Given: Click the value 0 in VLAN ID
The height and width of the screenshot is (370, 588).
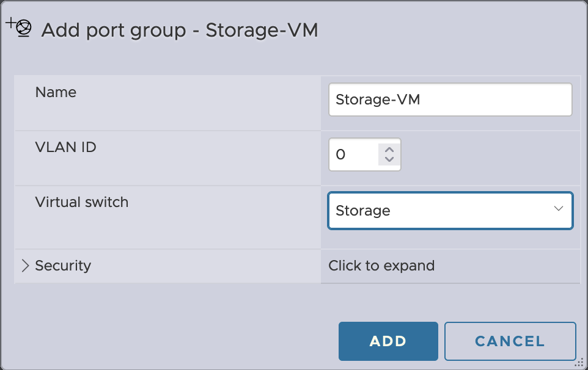Looking at the screenshot, I should pyautogui.click(x=340, y=154).
